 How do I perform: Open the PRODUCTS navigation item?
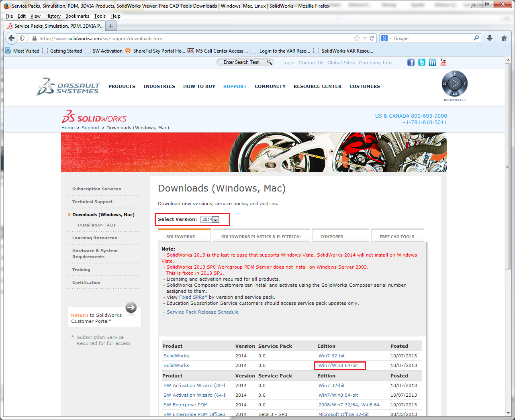click(x=122, y=86)
